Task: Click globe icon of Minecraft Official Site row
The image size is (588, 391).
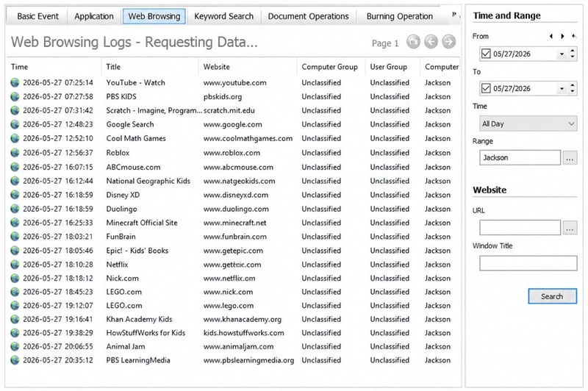Action: pos(15,223)
